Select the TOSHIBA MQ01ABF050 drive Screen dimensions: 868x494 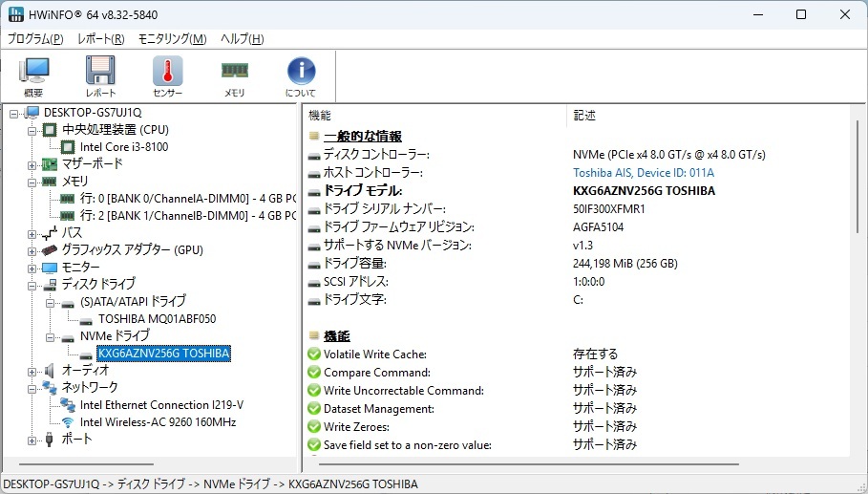(157, 318)
